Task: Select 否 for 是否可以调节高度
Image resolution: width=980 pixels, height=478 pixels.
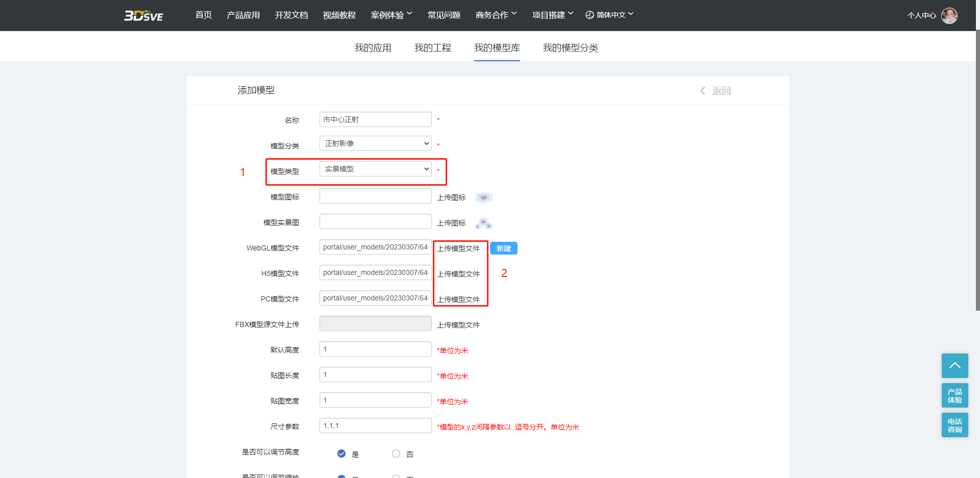Action: tap(396, 454)
